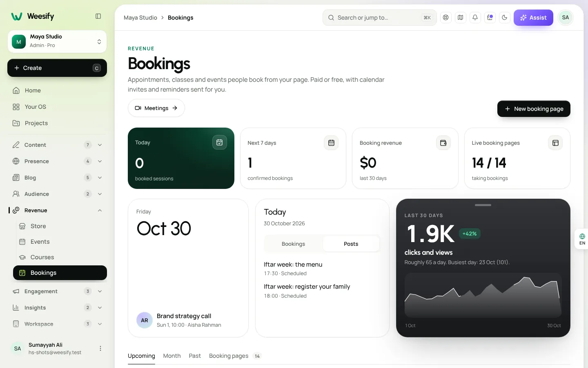Open the Brand strategy call booking
The image size is (588, 368).
pyautogui.click(x=188, y=320)
